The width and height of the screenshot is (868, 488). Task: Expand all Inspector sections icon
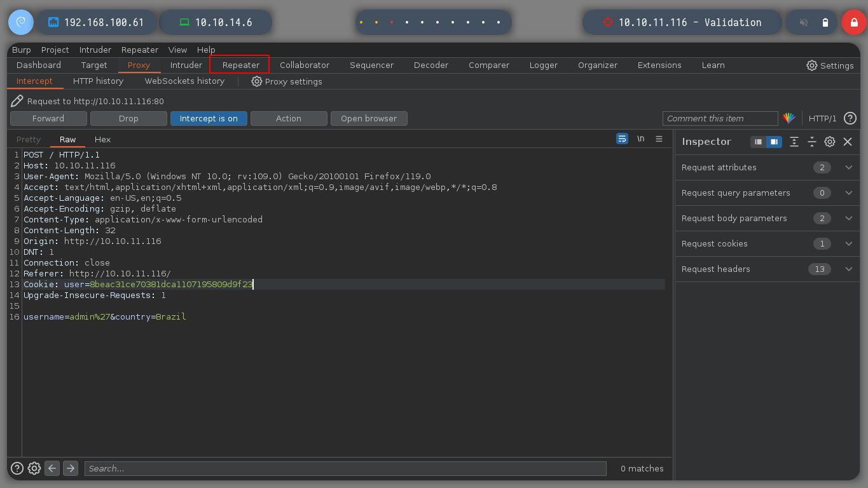[794, 142]
